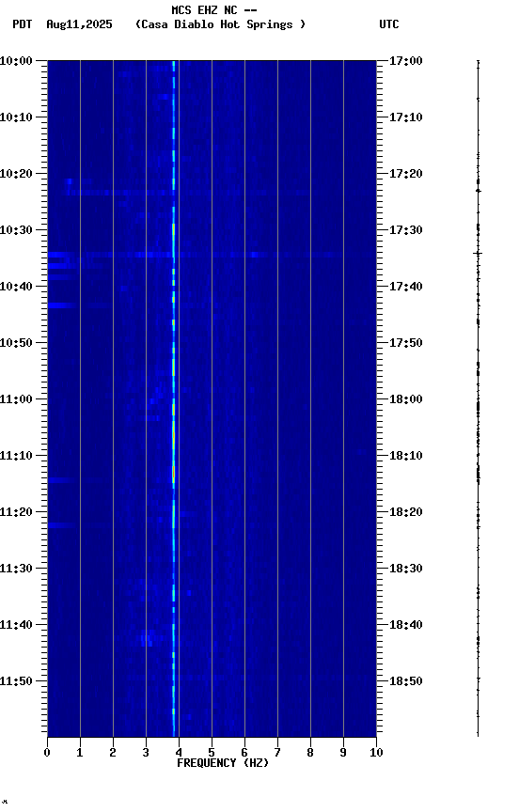Click the FREQUENCY (HZ) axis label
This screenshot has width=519, height=812.
(223, 763)
